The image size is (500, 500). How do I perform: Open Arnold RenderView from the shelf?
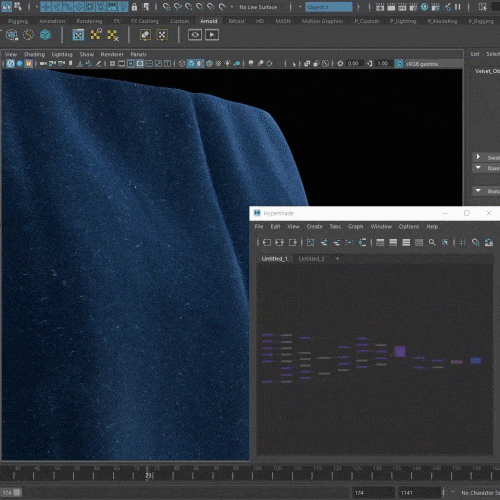[x=195, y=35]
